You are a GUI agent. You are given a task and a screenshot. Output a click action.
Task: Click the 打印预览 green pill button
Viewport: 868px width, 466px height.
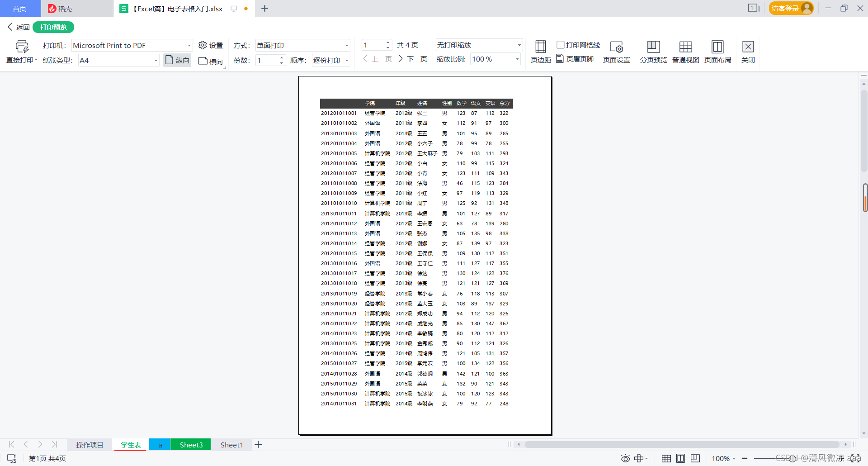click(53, 27)
